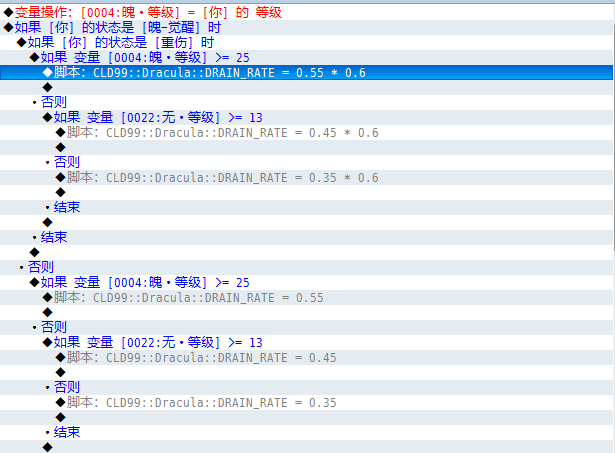615x453 pixels.
Task: Select 如果 变量 [0004:魄·等级] >= 25 above highlighted script
Action: [306, 58]
